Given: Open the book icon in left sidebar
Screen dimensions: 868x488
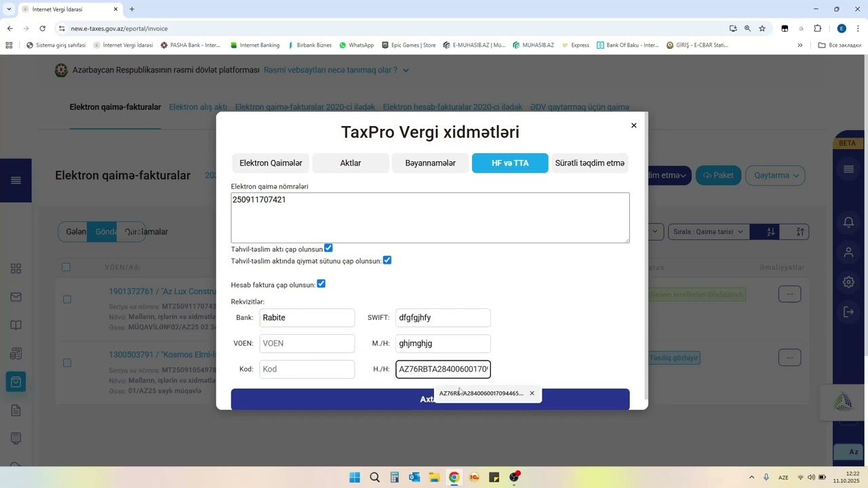Looking at the screenshot, I should pyautogui.click(x=16, y=325).
